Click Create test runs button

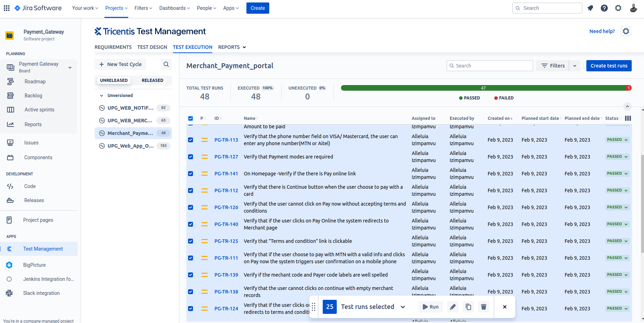609,66
